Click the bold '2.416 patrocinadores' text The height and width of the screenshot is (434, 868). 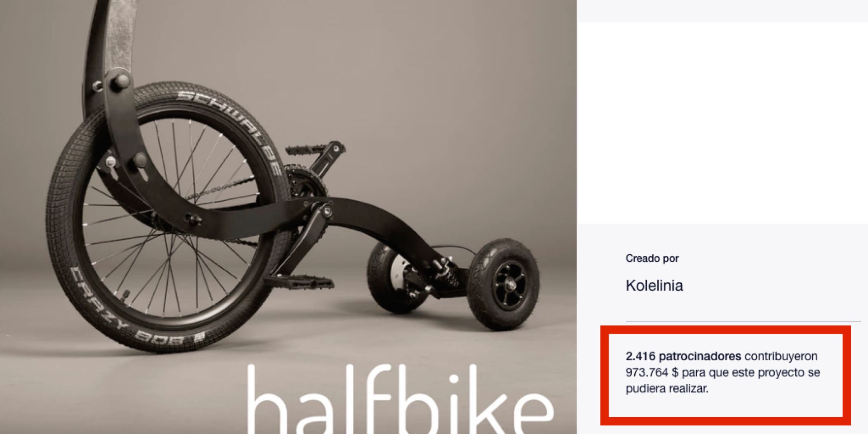point(683,356)
